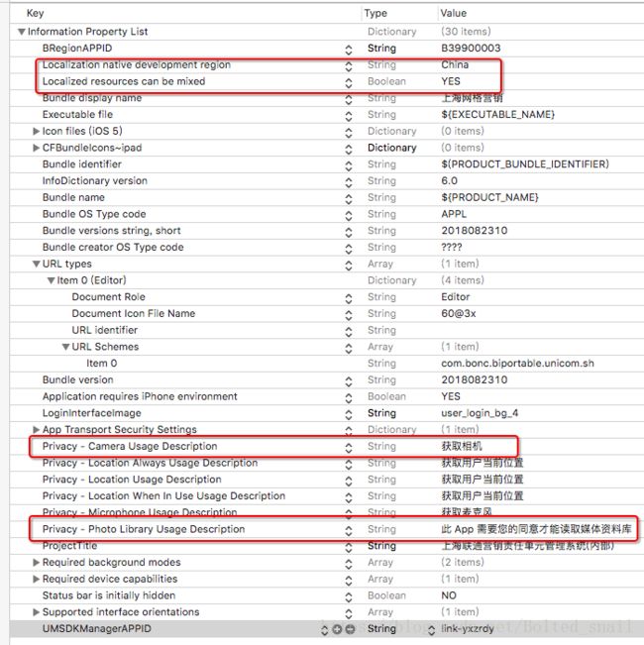The height and width of the screenshot is (645, 644).
Task: Open key stepper for Status bar is initially hidden
Action: [x=349, y=596]
